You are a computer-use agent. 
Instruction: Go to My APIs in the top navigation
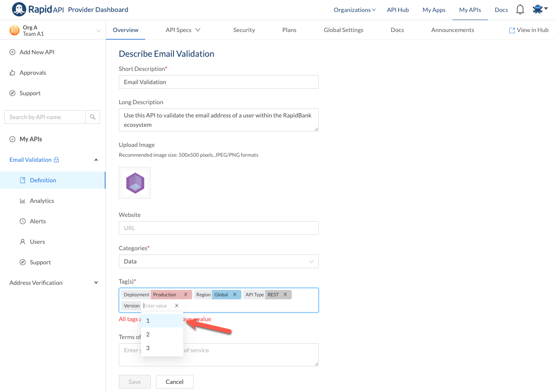[x=470, y=10]
